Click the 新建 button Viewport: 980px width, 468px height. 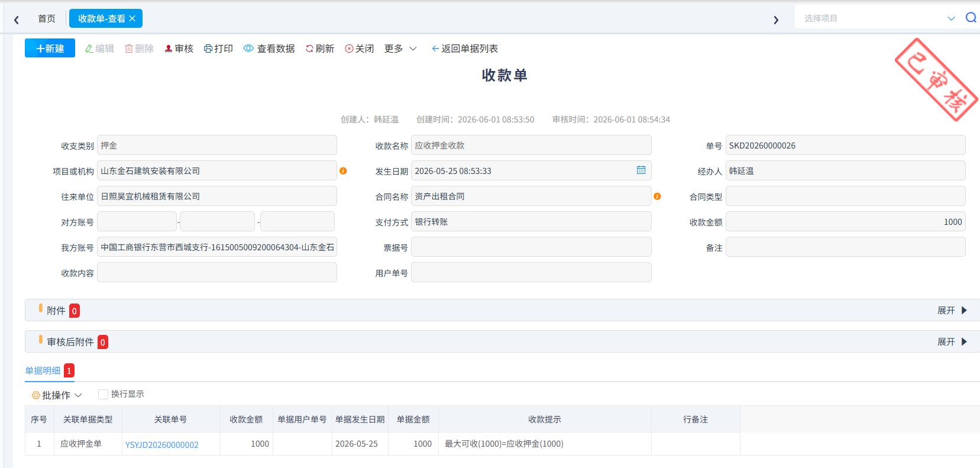[50, 48]
